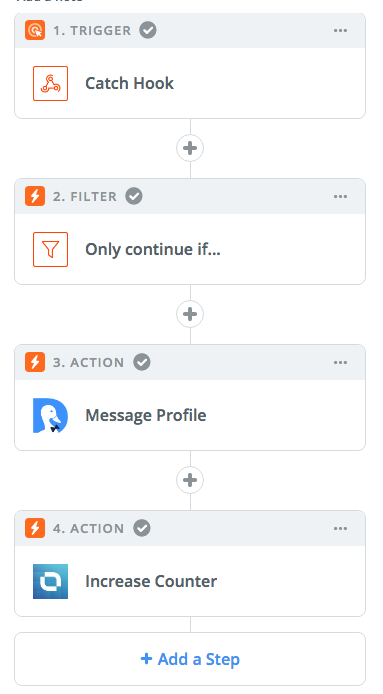This screenshot has height=694, width=383.
Task: Insert a step after Only continue if
Action: pos(190,314)
